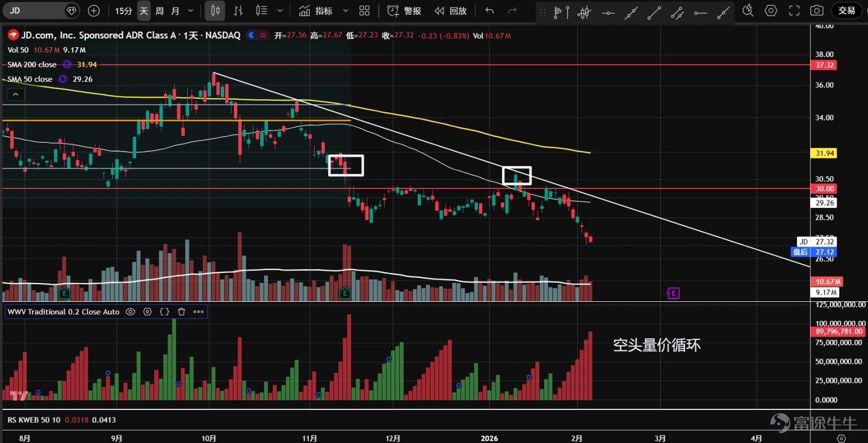Select the bar chart style icon

click(238, 10)
